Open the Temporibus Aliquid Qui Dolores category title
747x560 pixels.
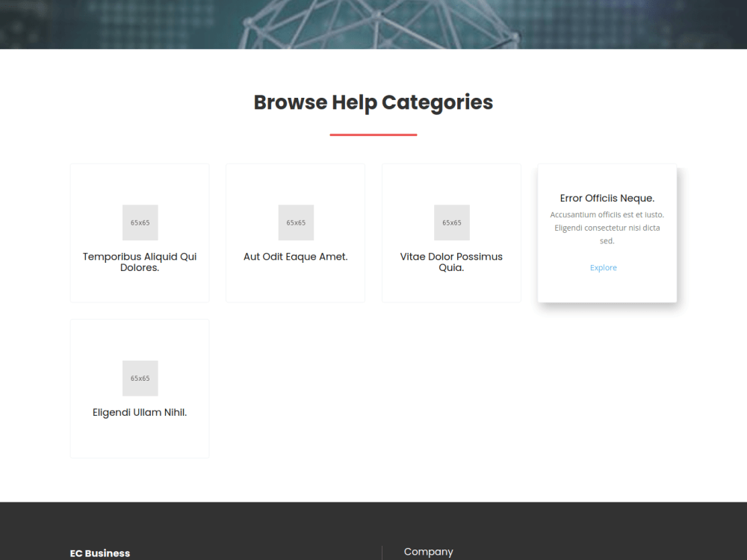[140, 262]
